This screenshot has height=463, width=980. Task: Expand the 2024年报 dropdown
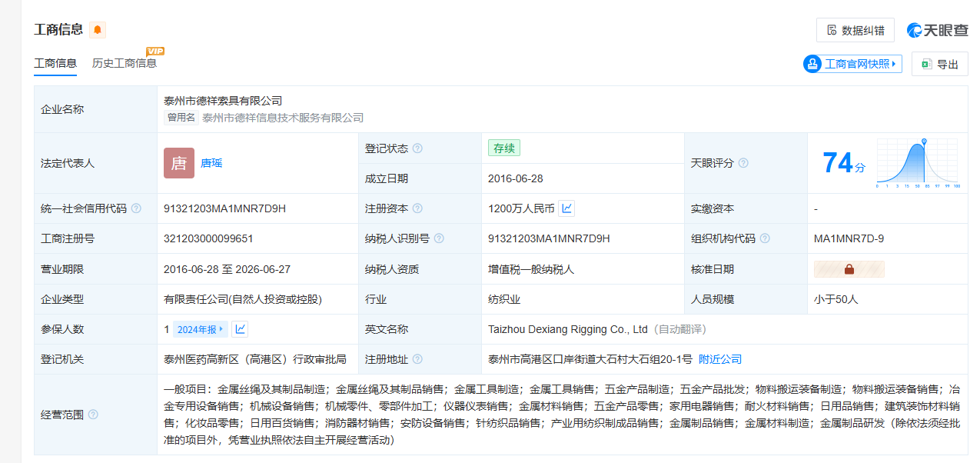pyautogui.click(x=200, y=329)
